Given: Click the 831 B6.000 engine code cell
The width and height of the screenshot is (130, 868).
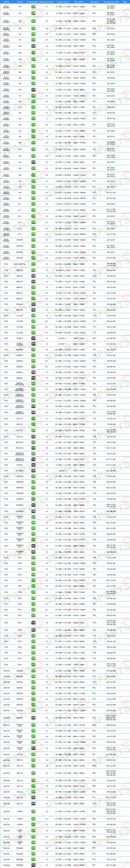Looking at the screenshot, I should pyautogui.click(x=111, y=854).
